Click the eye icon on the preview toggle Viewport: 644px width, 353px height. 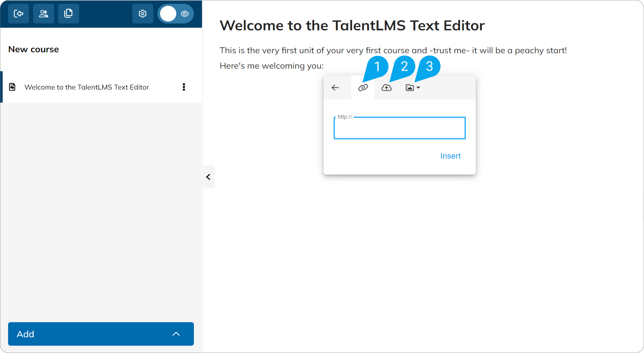[x=184, y=13]
